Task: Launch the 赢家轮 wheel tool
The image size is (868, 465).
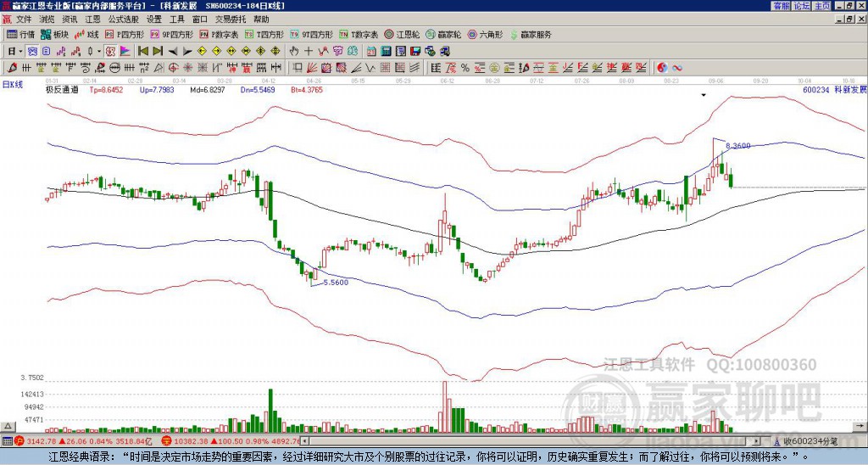Action: click(443, 34)
